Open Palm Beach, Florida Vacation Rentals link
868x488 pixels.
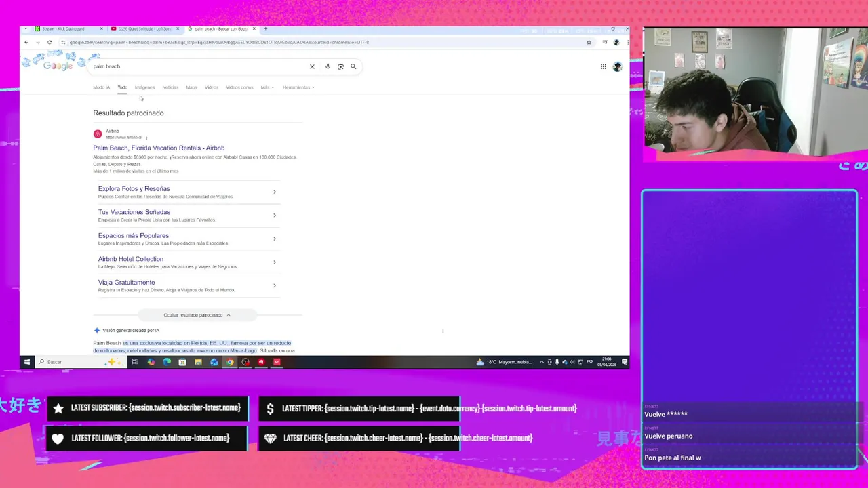pyautogui.click(x=159, y=148)
